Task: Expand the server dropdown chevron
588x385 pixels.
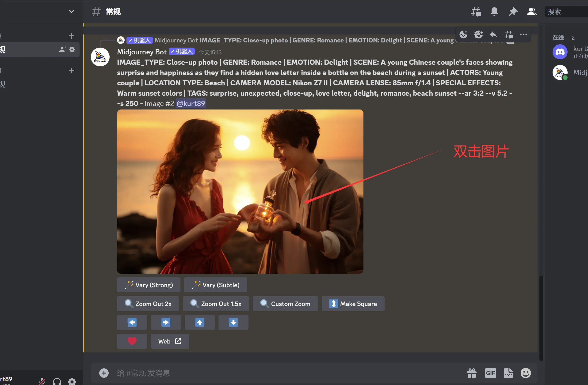Action: click(x=71, y=11)
